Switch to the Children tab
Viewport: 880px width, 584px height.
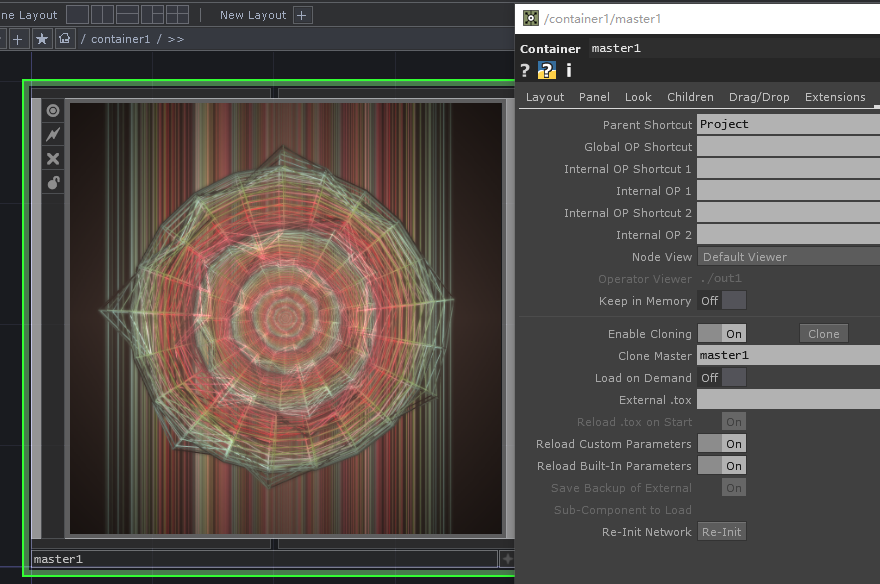point(690,97)
